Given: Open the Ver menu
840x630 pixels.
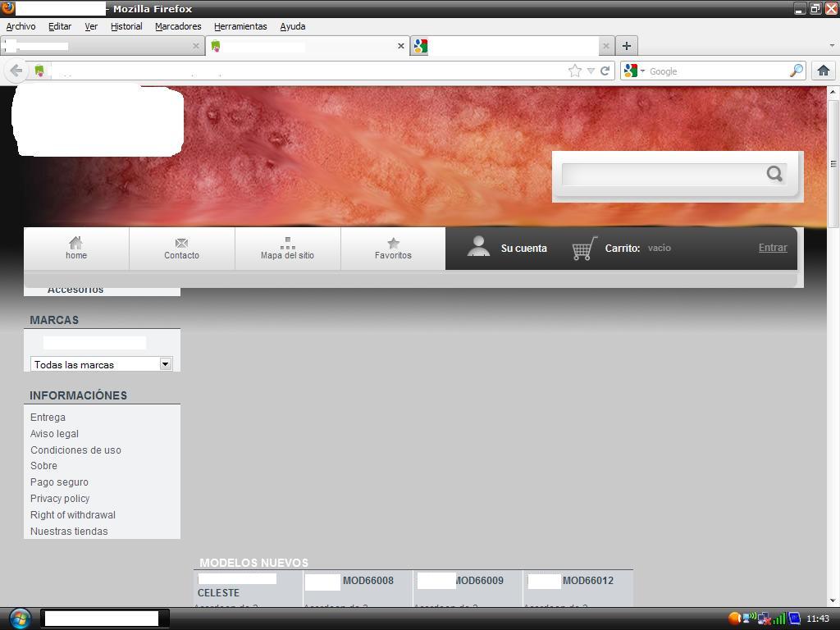Looking at the screenshot, I should 91,26.
